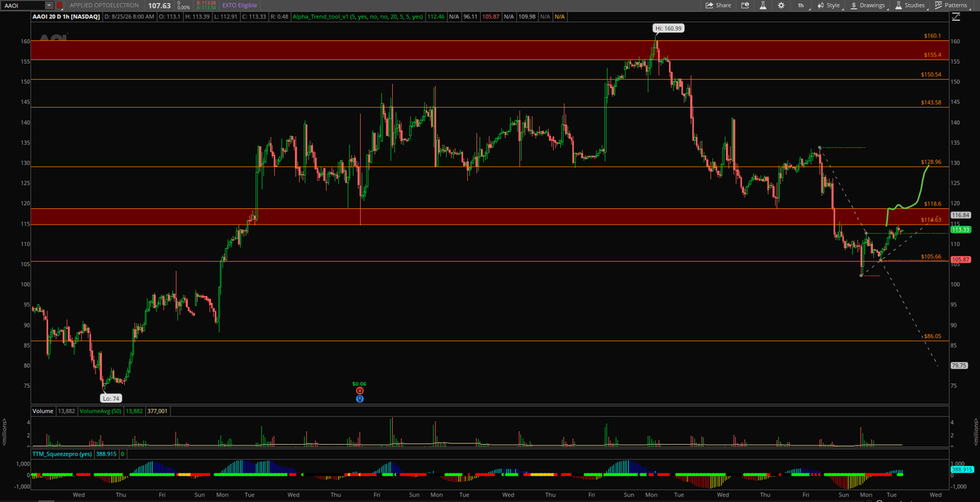Click the $150.54 price level label
980x502 pixels.
point(931,74)
